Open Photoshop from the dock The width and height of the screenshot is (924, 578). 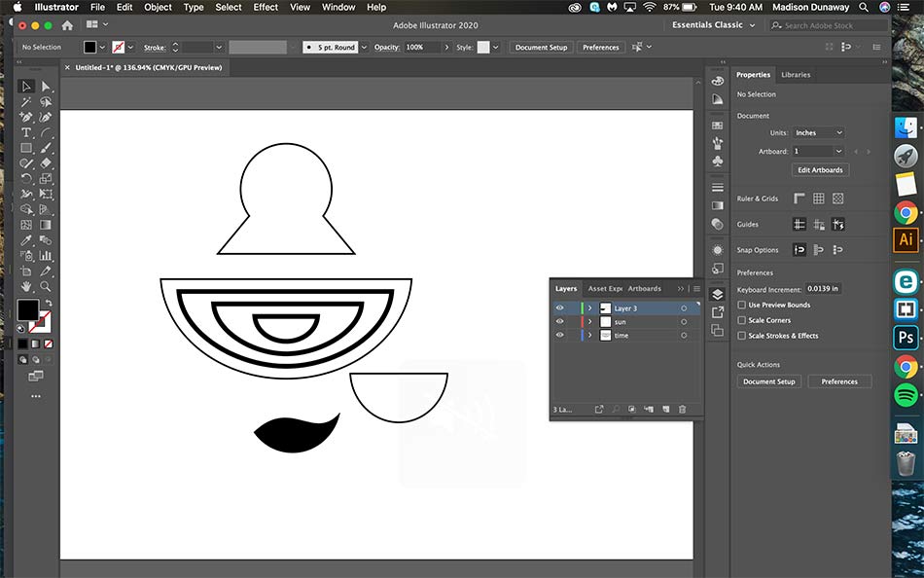pos(906,338)
